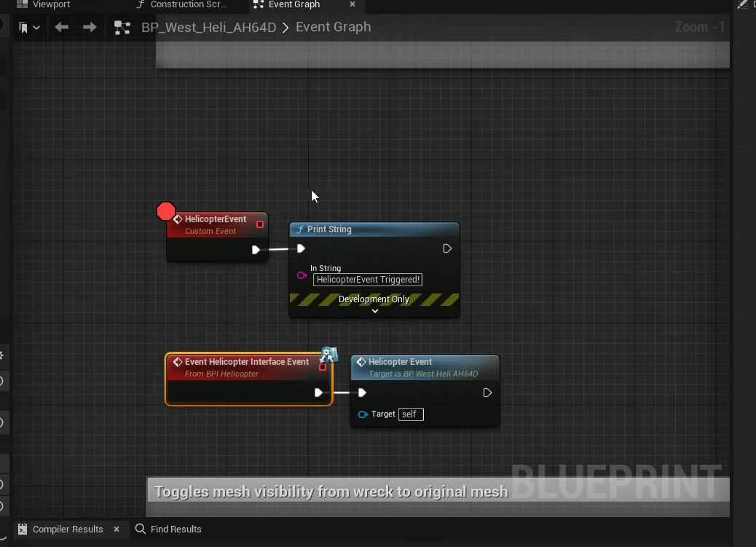Click the In String input pin

coord(302,275)
